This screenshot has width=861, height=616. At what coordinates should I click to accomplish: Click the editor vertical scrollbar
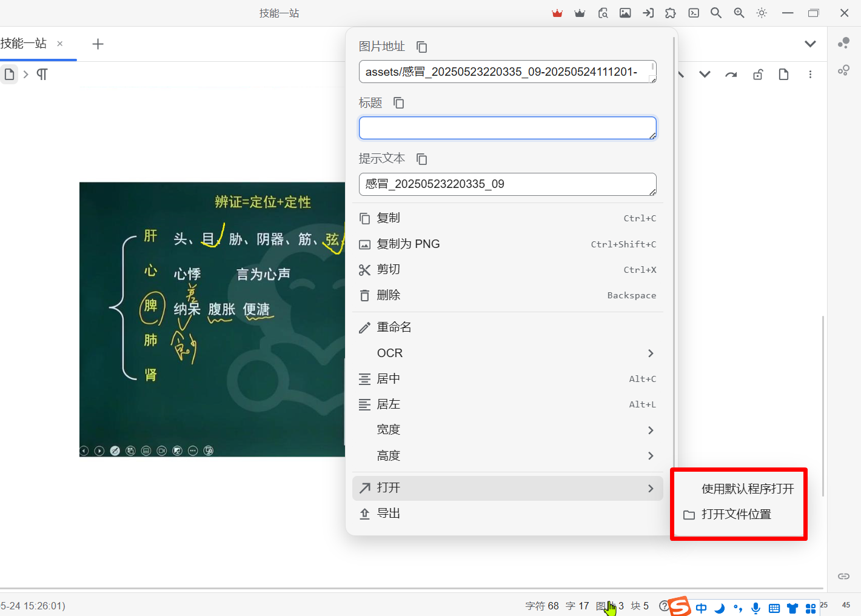tap(823, 405)
